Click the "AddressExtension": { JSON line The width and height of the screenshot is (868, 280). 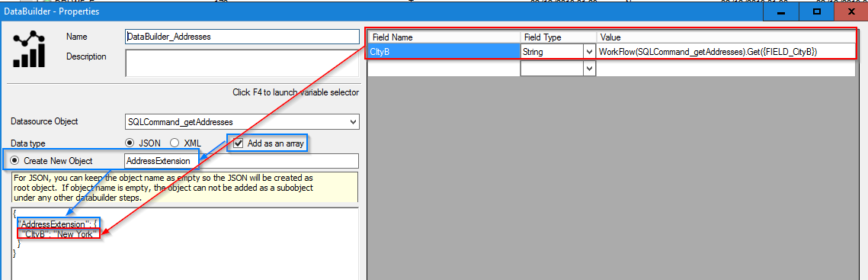pos(57,224)
